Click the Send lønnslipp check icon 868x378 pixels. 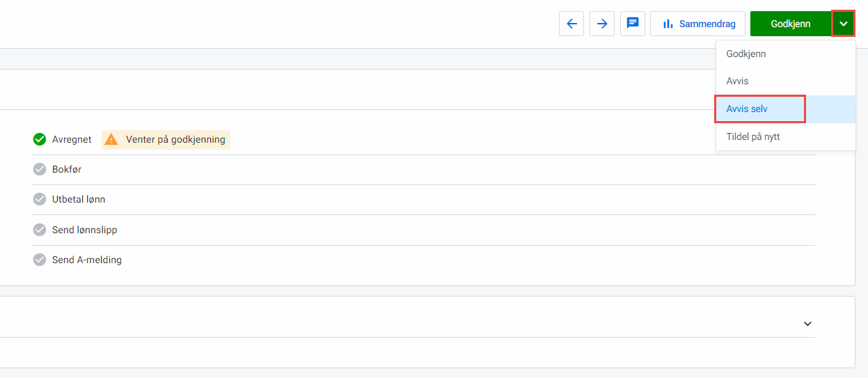[x=40, y=230]
